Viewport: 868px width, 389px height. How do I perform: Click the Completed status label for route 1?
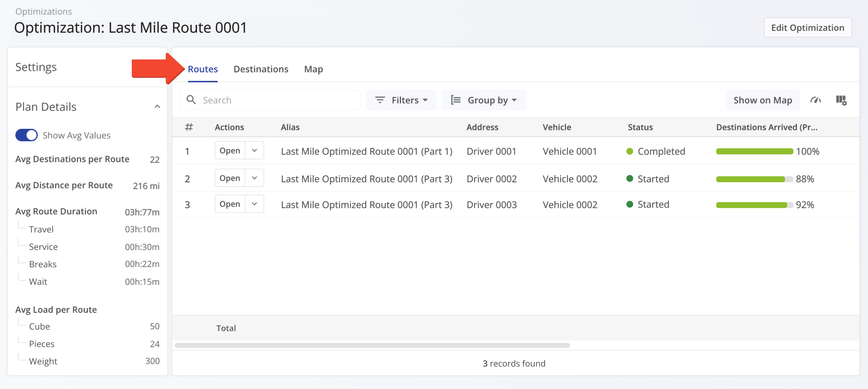[x=661, y=151]
